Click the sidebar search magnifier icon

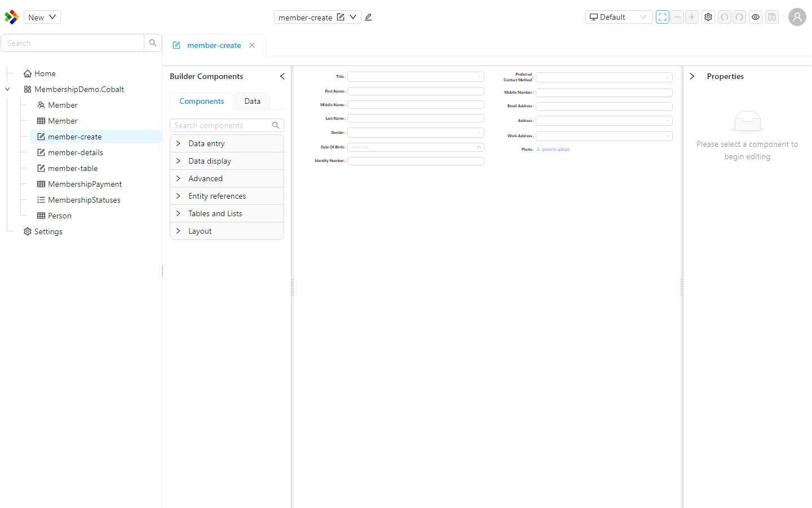coord(153,43)
